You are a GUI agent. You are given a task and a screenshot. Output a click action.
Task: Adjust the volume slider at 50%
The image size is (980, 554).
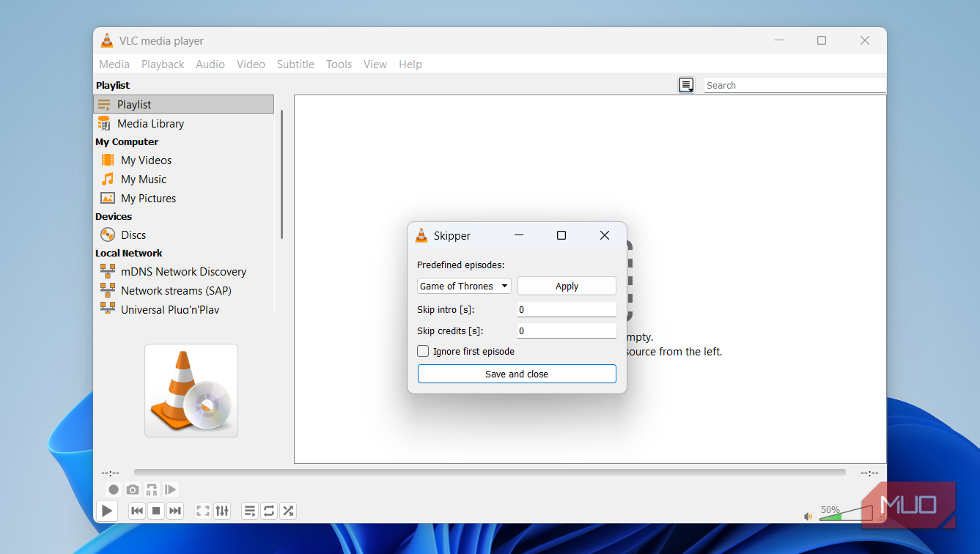pos(845,513)
